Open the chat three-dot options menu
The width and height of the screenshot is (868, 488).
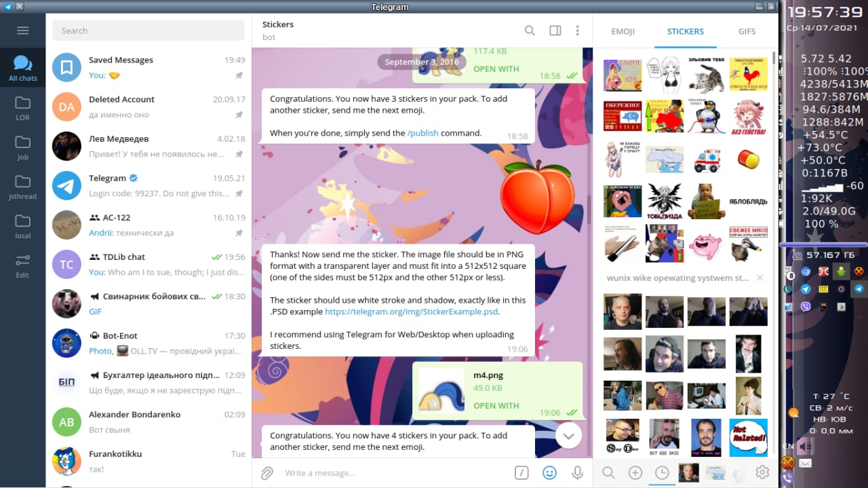pyautogui.click(x=577, y=31)
